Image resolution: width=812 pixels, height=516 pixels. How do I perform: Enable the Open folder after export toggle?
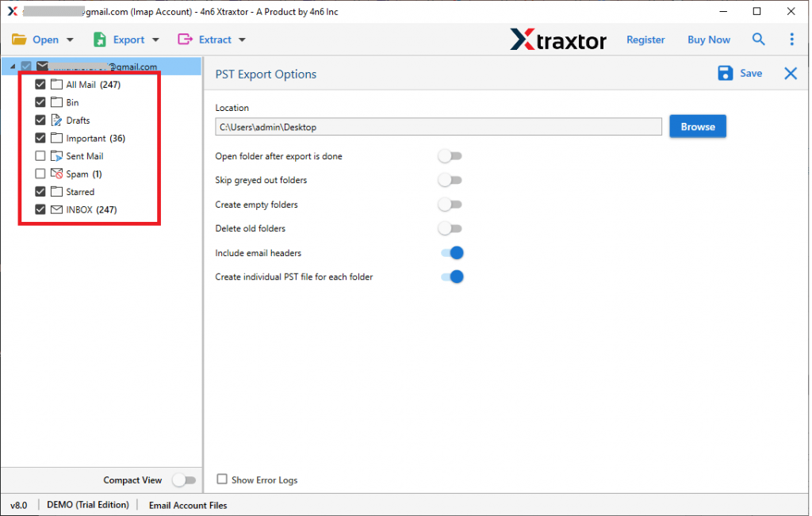(x=450, y=156)
